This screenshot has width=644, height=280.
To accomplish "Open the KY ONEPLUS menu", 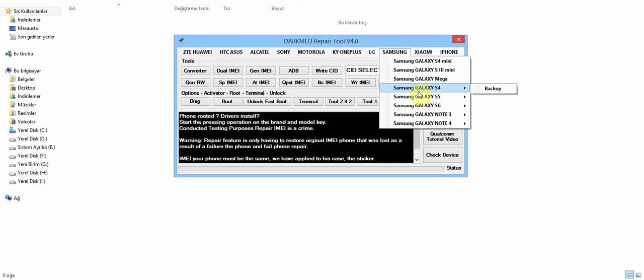I will tap(347, 52).
